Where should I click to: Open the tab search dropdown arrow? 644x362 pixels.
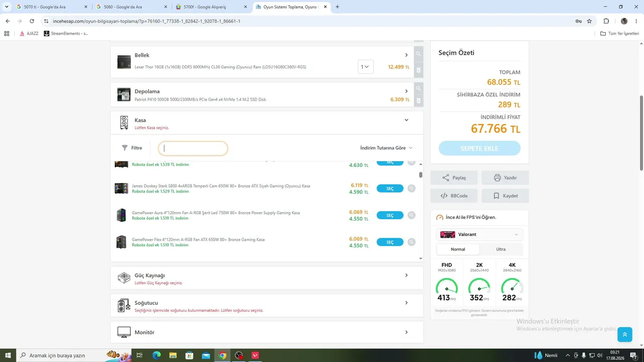click(x=7, y=7)
